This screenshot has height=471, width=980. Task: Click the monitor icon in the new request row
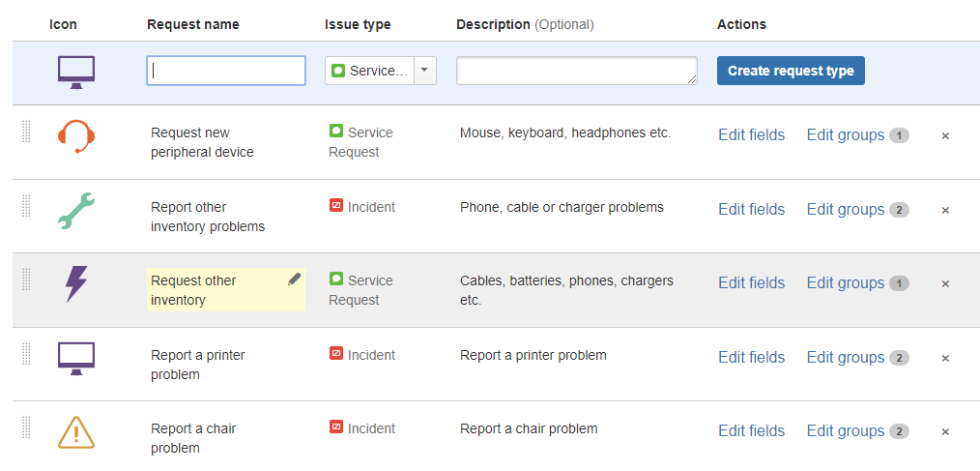(x=76, y=72)
